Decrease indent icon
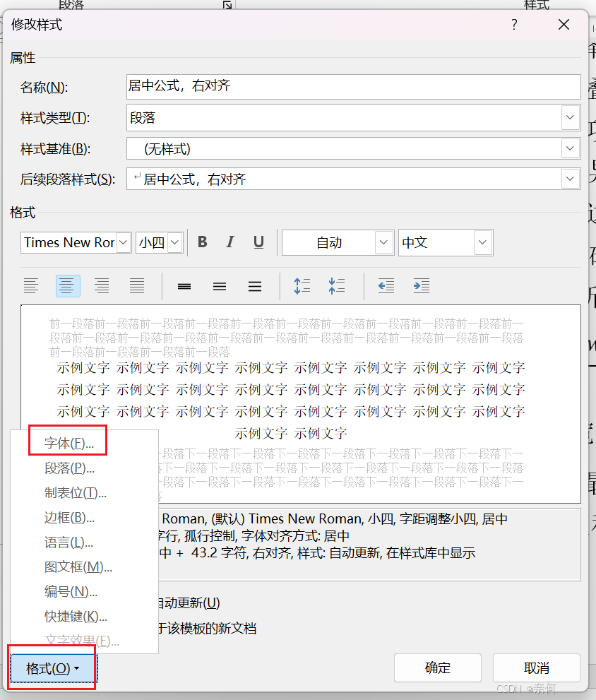This screenshot has width=596, height=700. 386,285
